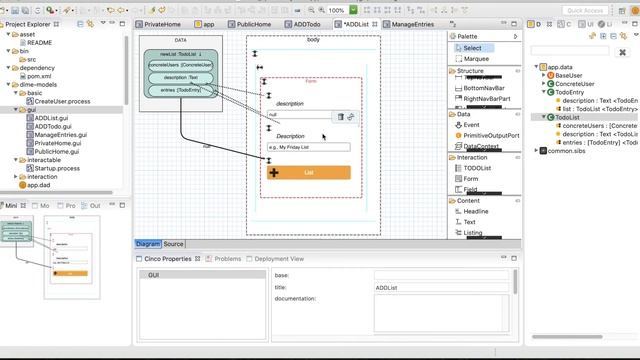This screenshot has height=360, width=640.
Task: Click the delete trash icon on field
Action: pyautogui.click(x=340, y=117)
